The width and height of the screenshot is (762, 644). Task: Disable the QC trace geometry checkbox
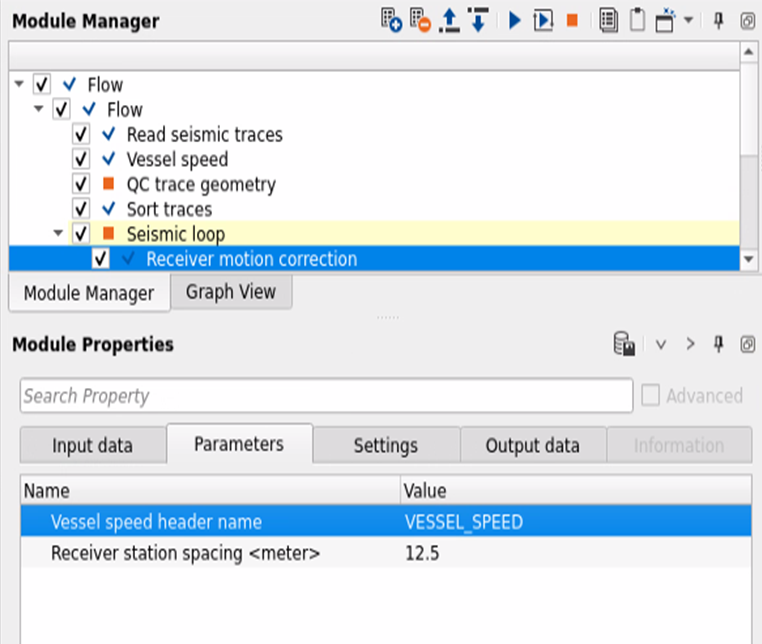tap(82, 184)
